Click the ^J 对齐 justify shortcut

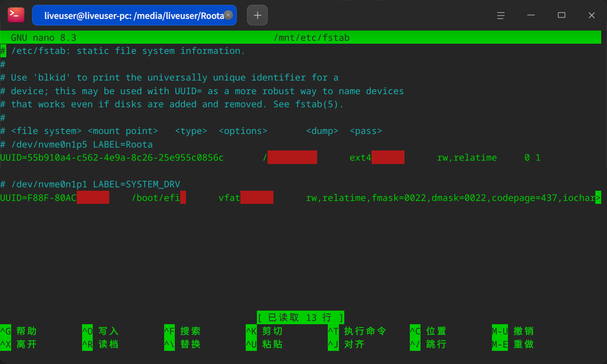click(x=347, y=344)
